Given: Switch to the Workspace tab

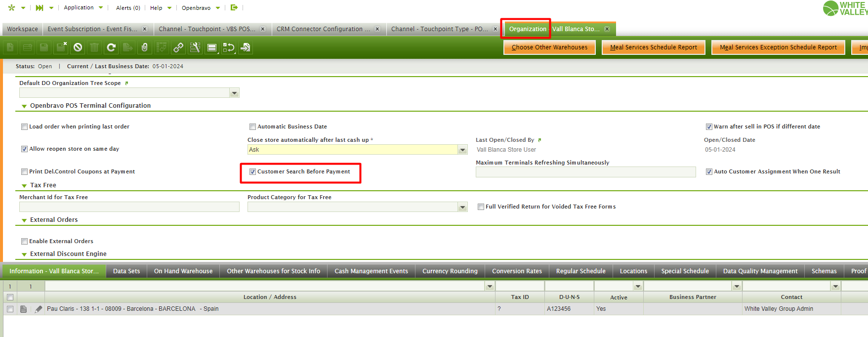Looking at the screenshot, I should [22, 29].
